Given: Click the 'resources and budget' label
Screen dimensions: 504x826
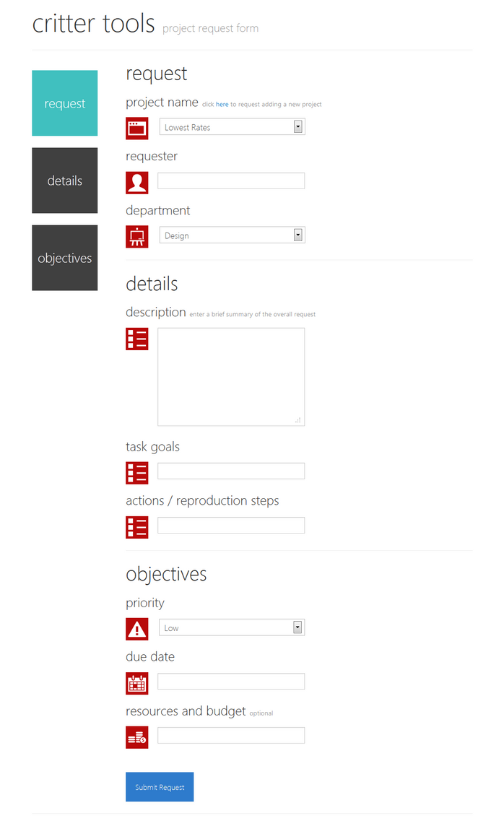Looking at the screenshot, I should 186,711.
